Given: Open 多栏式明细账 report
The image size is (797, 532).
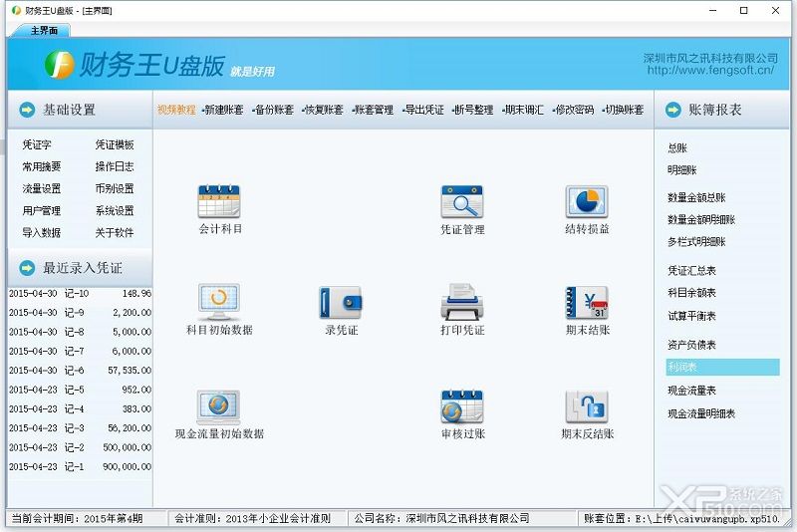Looking at the screenshot, I should click(696, 242).
